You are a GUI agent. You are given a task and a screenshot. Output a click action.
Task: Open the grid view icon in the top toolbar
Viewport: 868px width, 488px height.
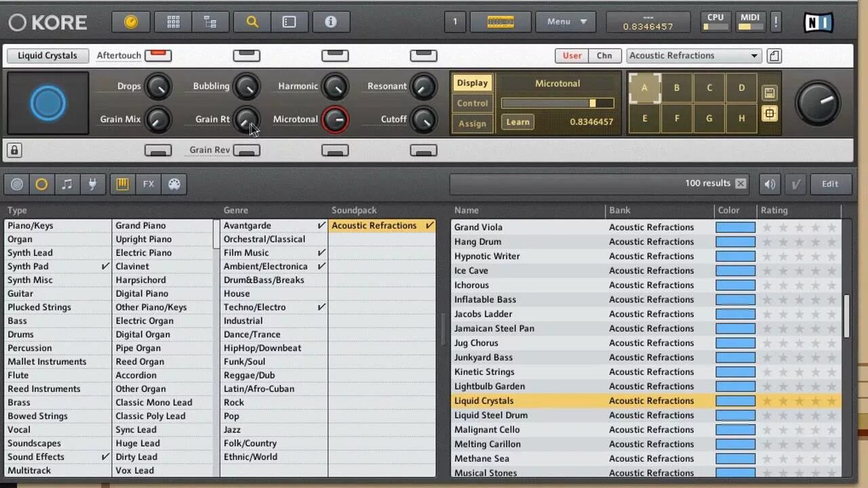pyautogui.click(x=173, y=22)
